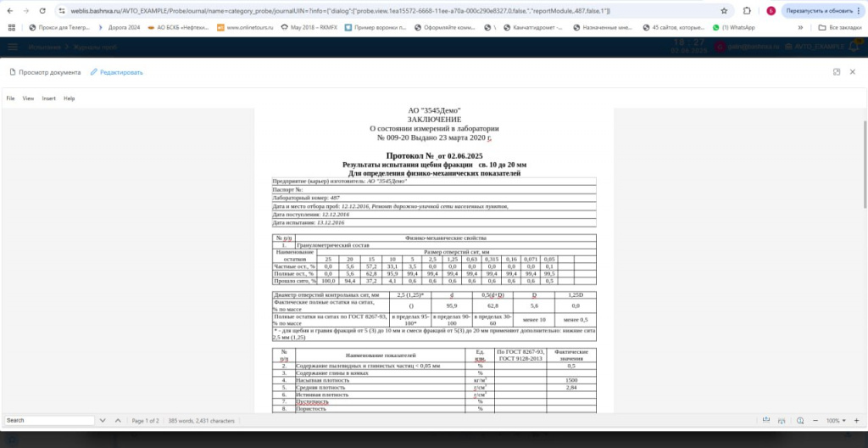
Task: Go back with the browser back arrow
Action: tap(9, 10)
